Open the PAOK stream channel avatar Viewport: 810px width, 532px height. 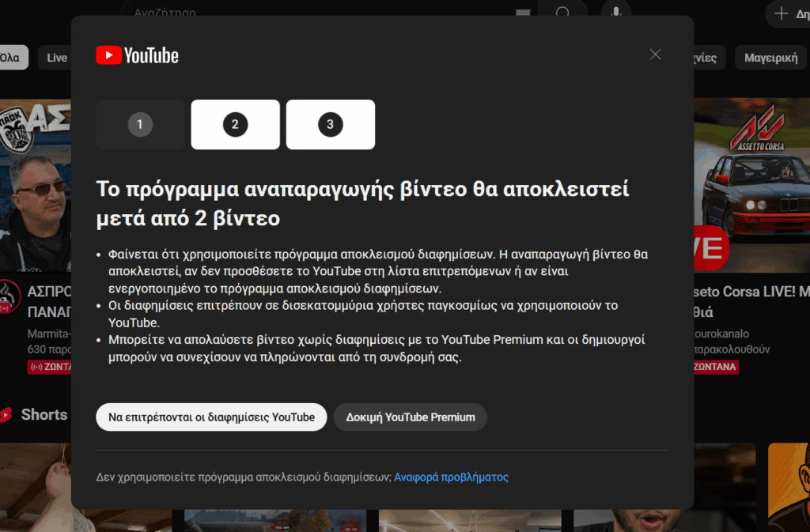(x=9, y=296)
